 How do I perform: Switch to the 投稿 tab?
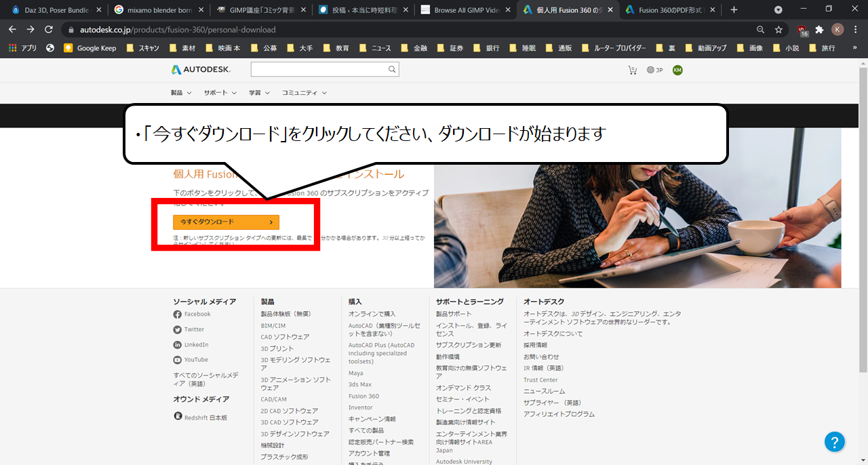tap(362, 10)
